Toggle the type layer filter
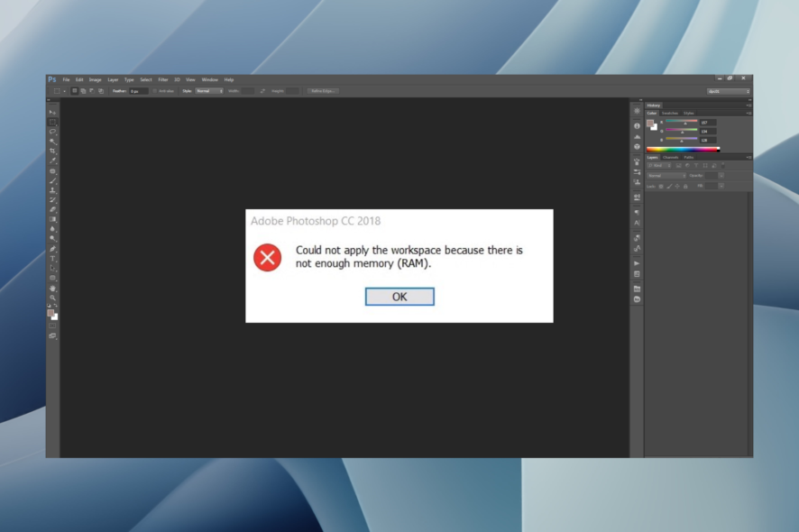The image size is (799, 532). coord(696,166)
